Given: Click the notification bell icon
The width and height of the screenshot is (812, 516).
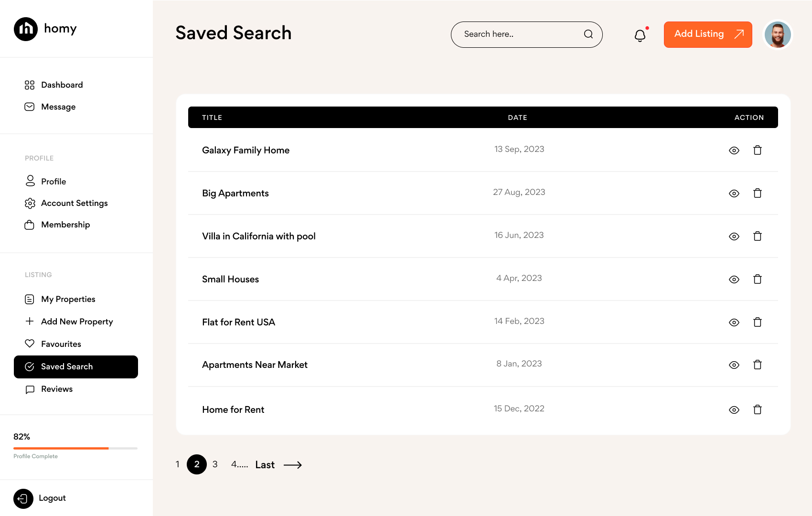Looking at the screenshot, I should [640, 35].
